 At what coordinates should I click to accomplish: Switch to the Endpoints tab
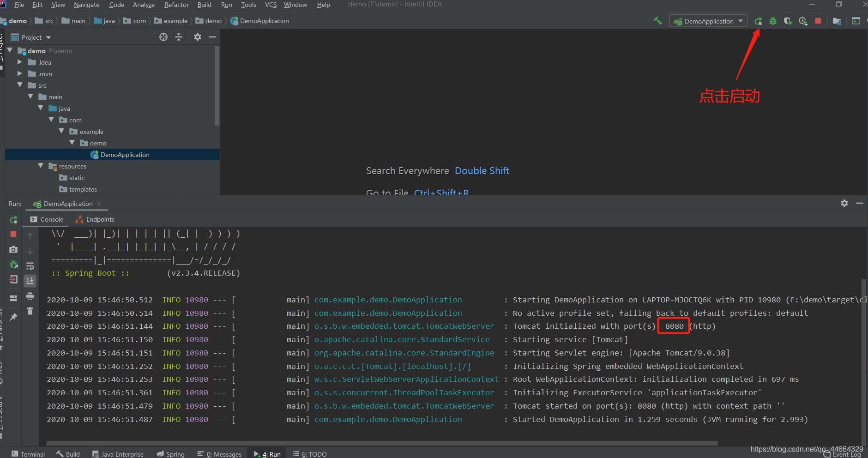[95, 219]
